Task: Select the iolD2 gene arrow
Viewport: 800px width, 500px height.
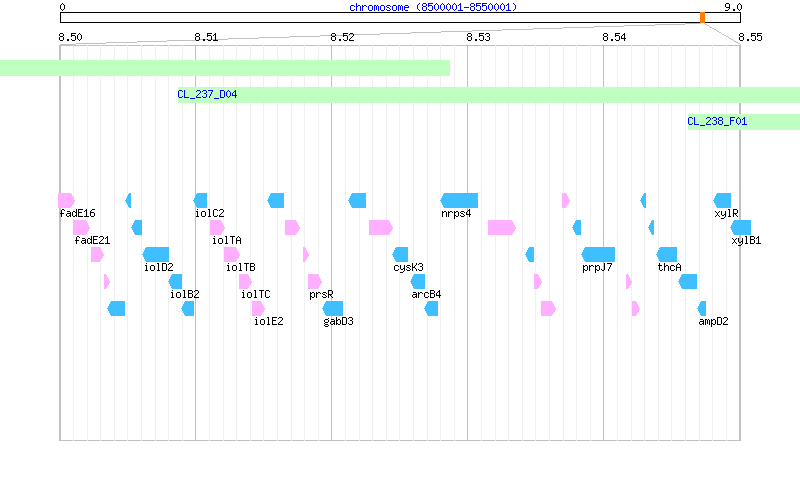Action: pos(156,255)
